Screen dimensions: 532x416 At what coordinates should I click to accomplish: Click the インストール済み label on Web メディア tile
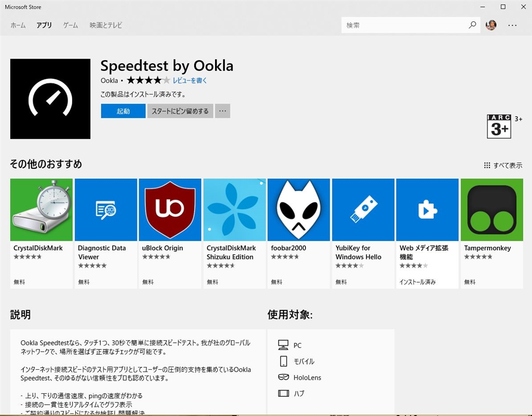417,281
